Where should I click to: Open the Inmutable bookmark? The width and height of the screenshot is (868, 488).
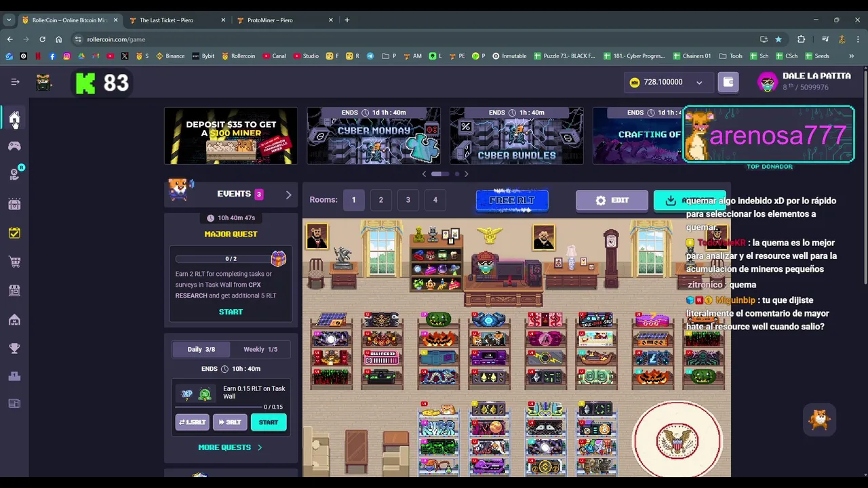tap(509, 56)
